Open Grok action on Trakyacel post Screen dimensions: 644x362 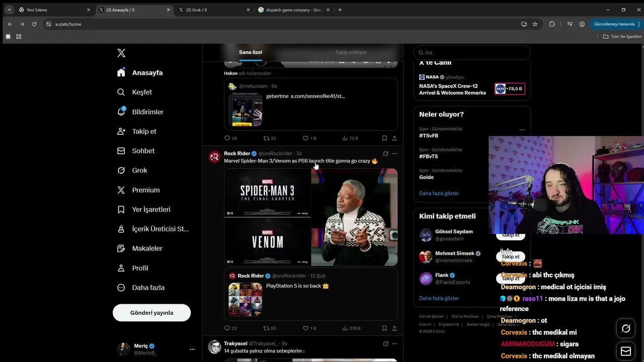385,343
